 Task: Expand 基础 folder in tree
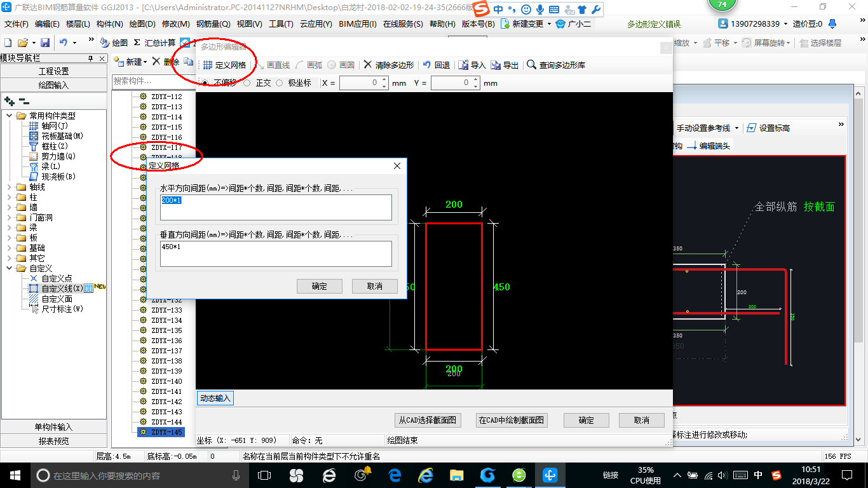(10, 248)
